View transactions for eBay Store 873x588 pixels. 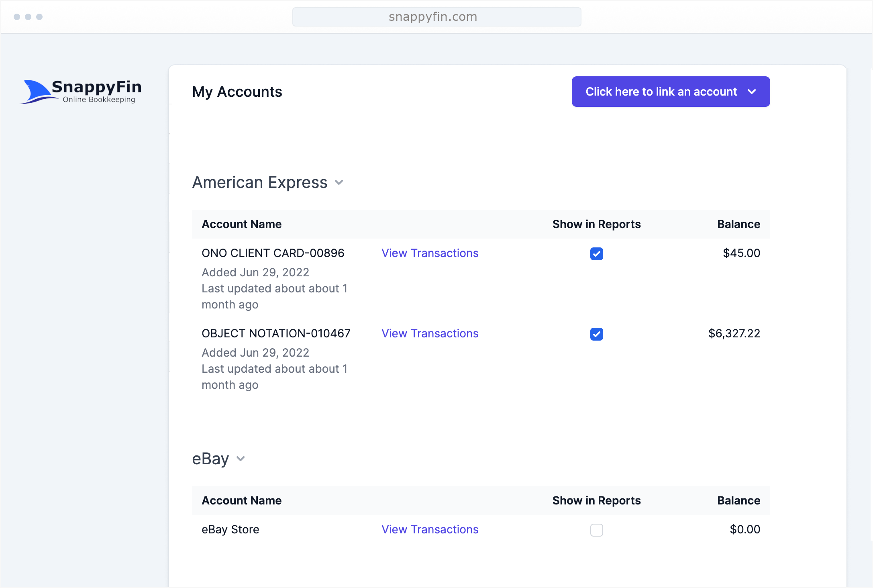tap(430, 529)
